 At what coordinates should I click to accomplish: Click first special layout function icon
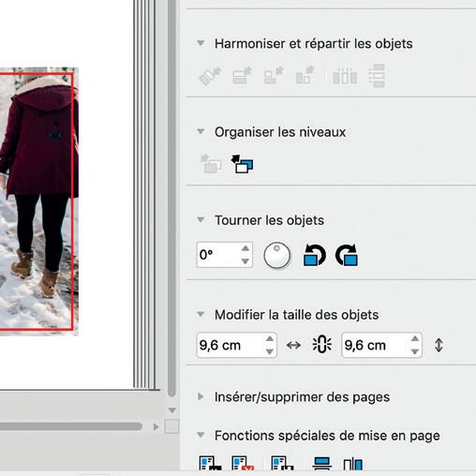tap(210, 464)
